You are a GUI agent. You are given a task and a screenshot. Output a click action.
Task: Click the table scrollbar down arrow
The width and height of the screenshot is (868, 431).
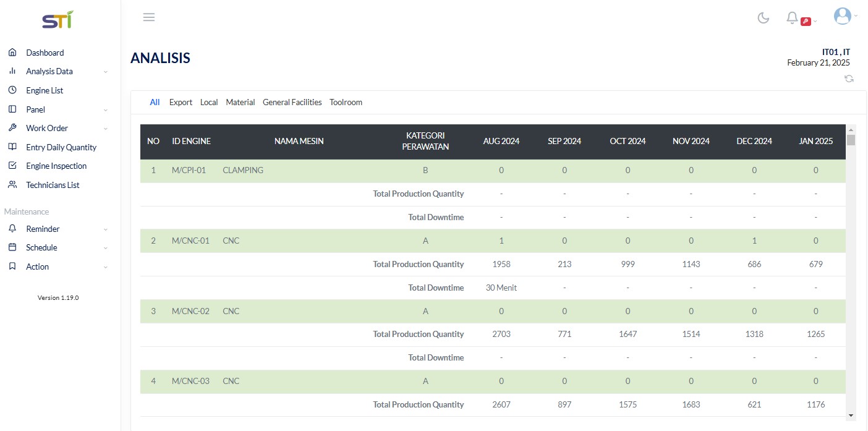(x=851, y=416)
